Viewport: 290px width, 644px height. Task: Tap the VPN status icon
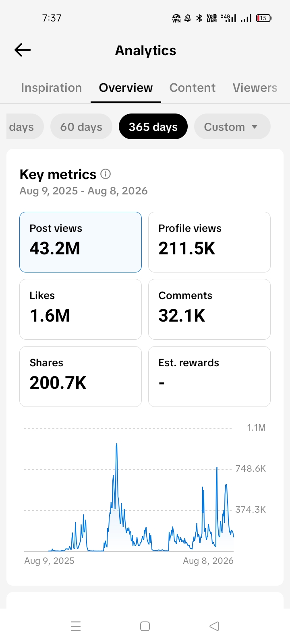[x=176, y=18]
